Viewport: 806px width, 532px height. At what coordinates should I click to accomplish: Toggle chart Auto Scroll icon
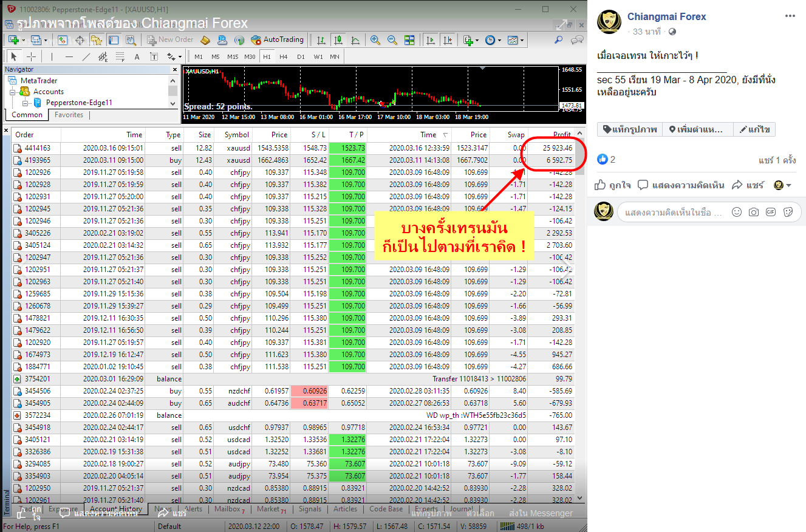coord(430,40)
